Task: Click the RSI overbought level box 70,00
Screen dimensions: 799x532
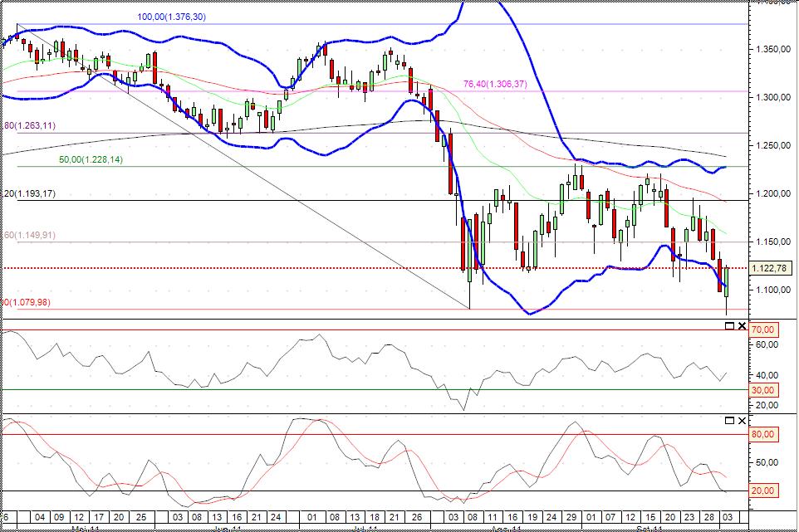Action: click(x=762, y=329)
